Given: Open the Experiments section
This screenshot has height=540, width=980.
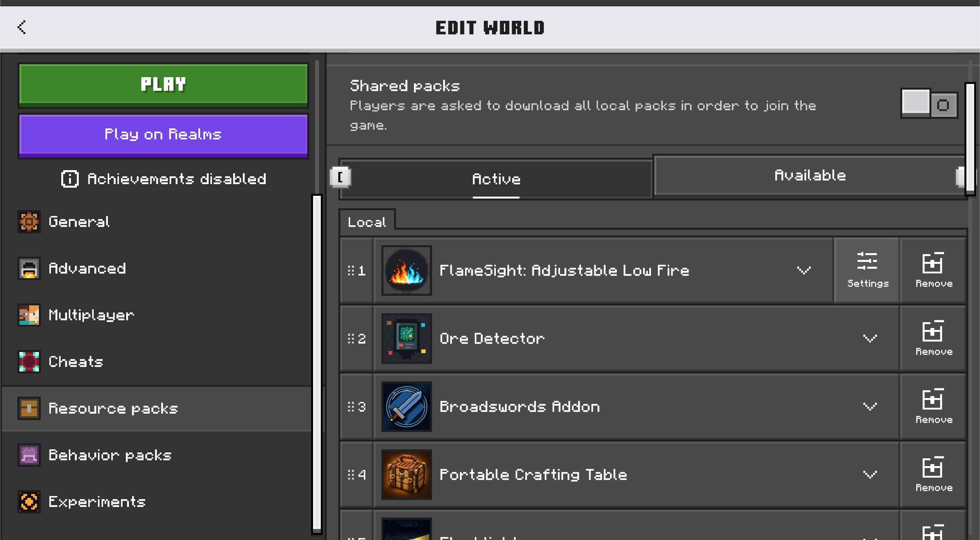Looking at the screenshot, I should pyautogui.click(x=157, y=501).
